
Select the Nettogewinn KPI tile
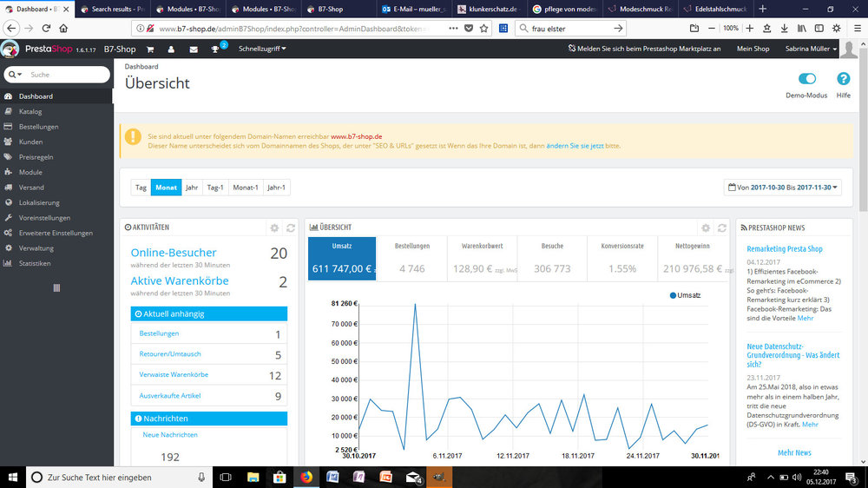click(693, 259)
